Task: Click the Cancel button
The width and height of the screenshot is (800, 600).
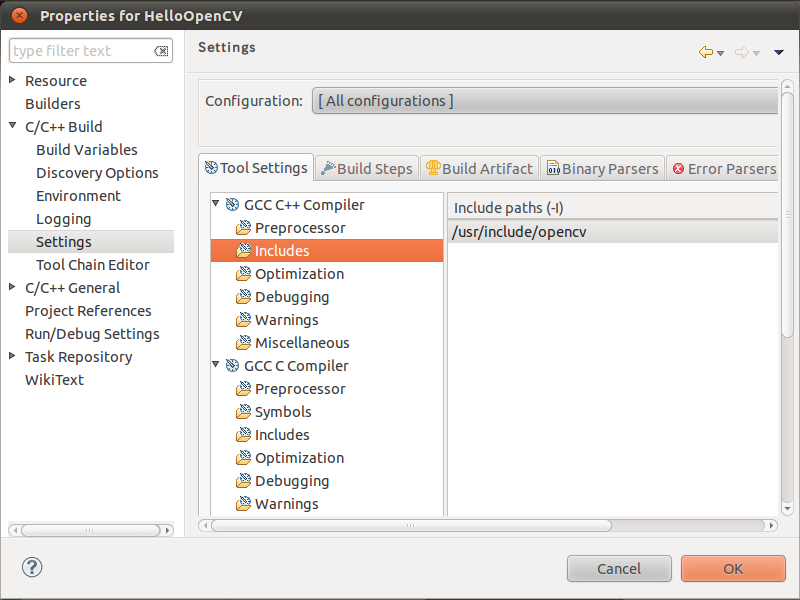Action: coord(619,568)
